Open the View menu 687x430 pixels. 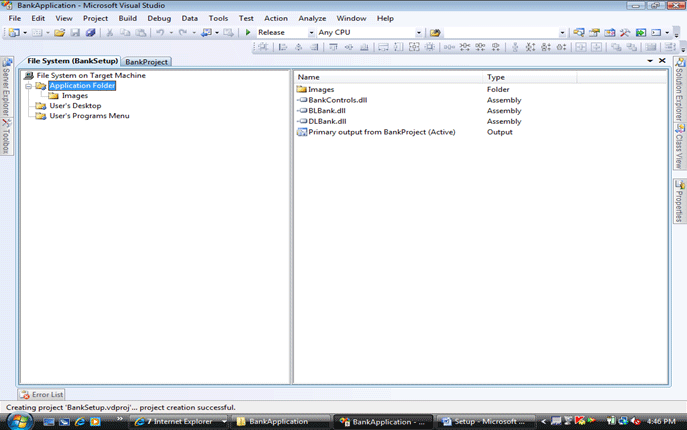pos(64,18)
